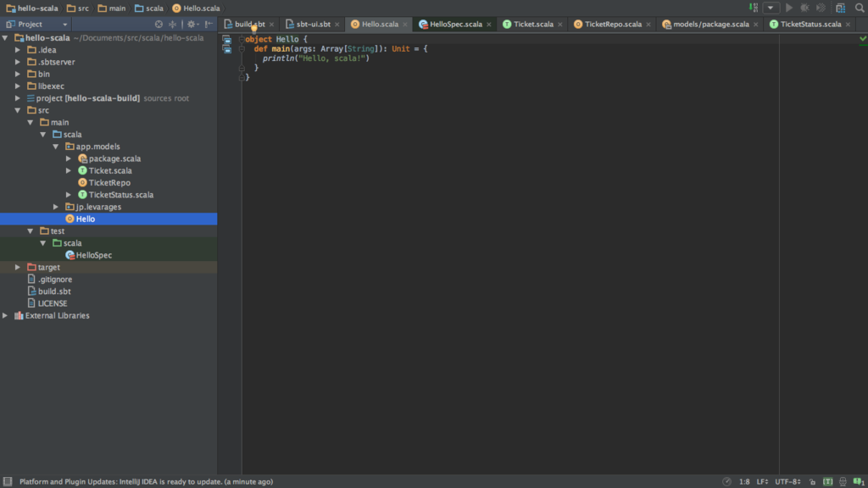Expand the TicketStatus.scala node
Viewport: 868px width, 488px height.
69,195
